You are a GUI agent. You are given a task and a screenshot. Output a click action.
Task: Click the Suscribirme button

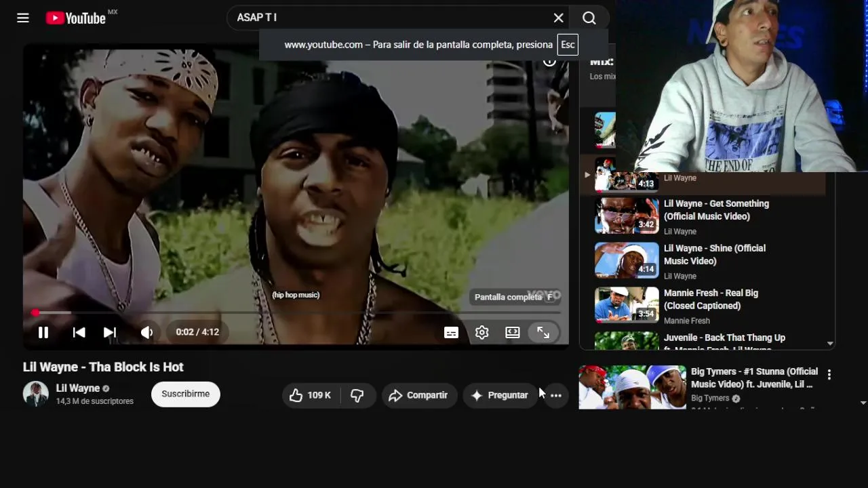(x=186, y=394)
